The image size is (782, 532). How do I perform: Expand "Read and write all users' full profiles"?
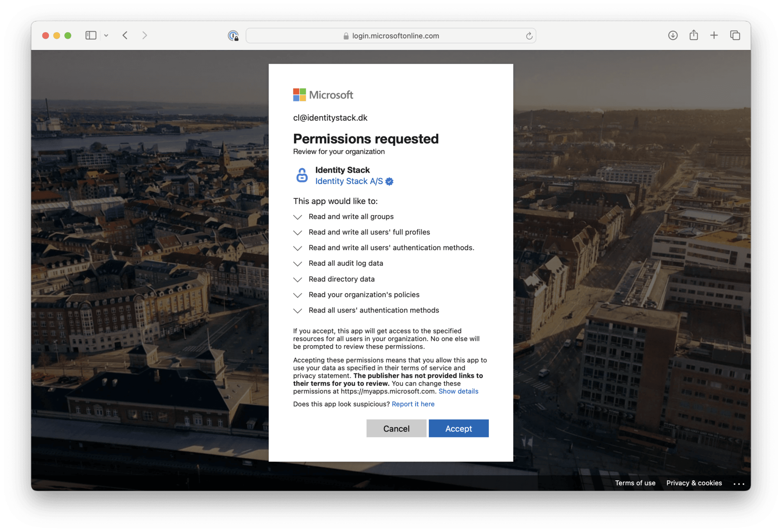(x=298, y=233)
